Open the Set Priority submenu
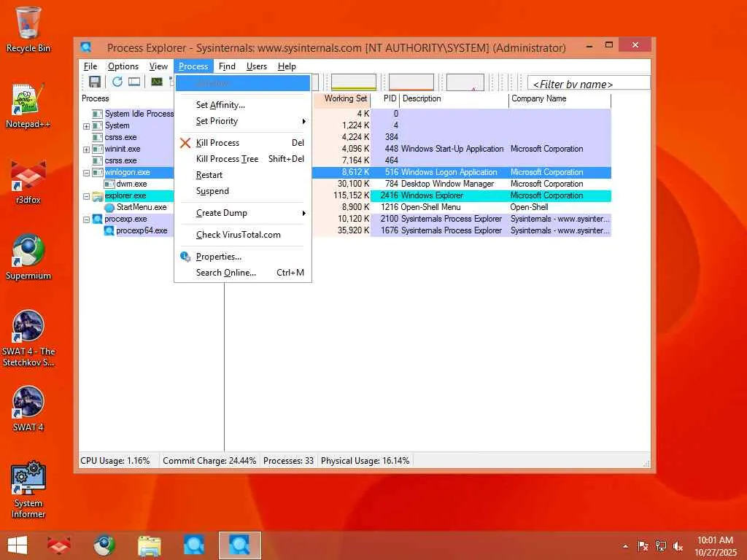Image resolution: width=747 pixels, height=560 pixels. pos(243,121)
